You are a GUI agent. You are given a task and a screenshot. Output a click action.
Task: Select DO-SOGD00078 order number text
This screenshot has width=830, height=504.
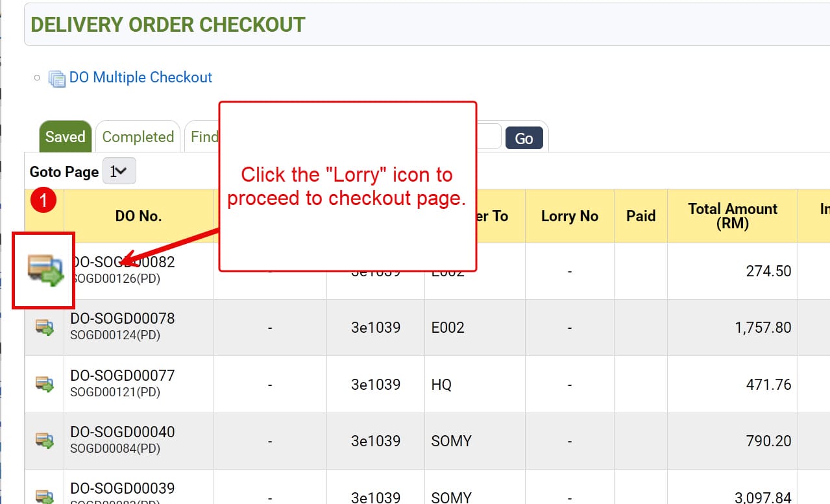(x=122, y=318)
